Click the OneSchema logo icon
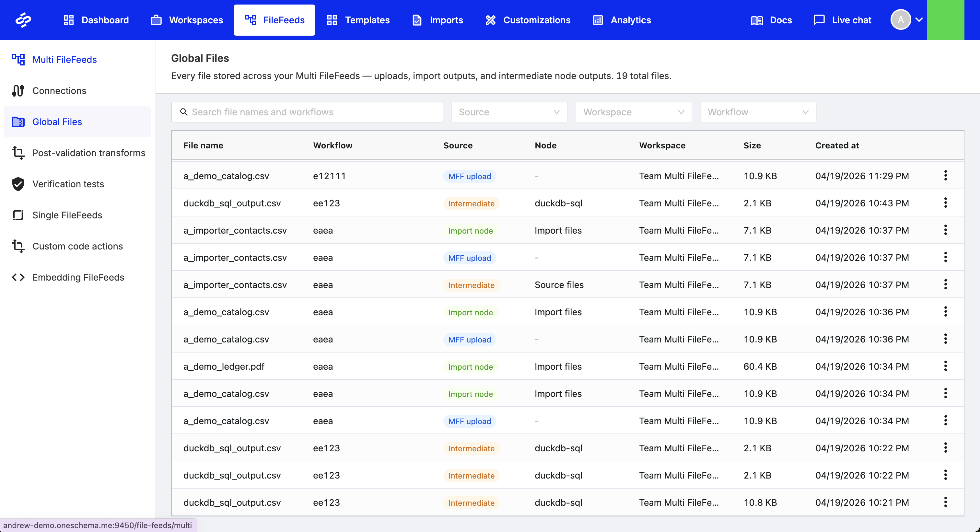 [x=23, y=20]
